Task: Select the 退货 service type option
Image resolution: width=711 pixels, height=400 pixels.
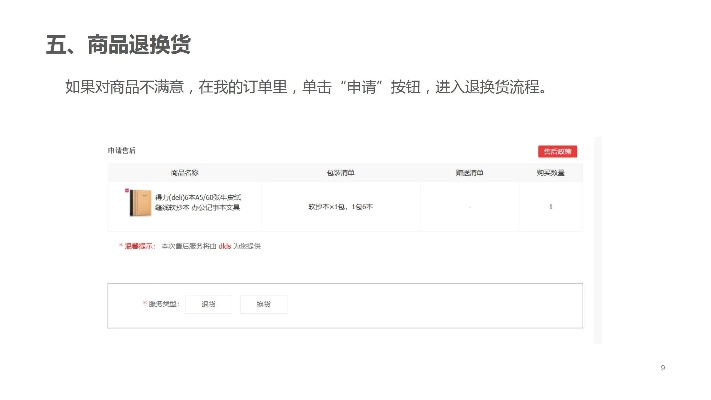Action: coord(208,304)
